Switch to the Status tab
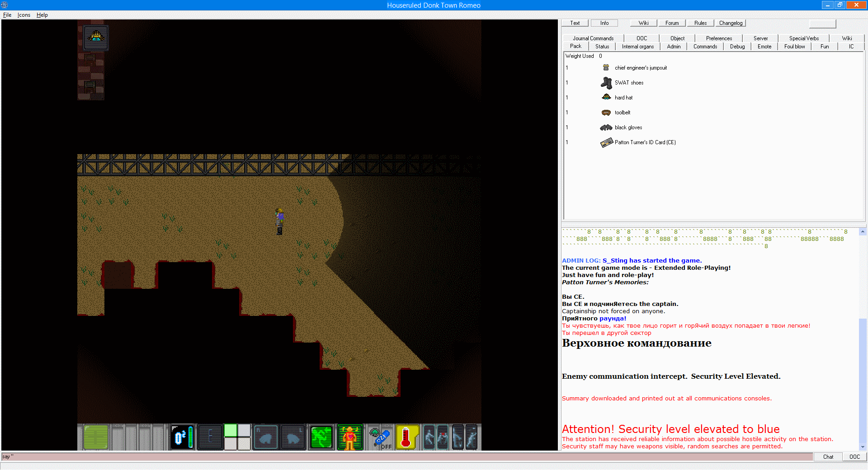The width and height of the screenshot is (868, 470). click(602, 47)
